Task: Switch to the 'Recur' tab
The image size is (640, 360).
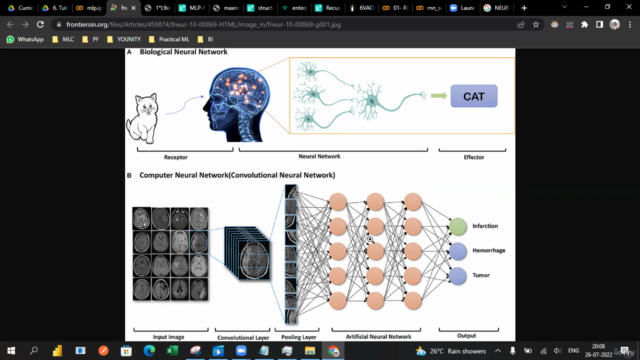Action: [328, 8]
